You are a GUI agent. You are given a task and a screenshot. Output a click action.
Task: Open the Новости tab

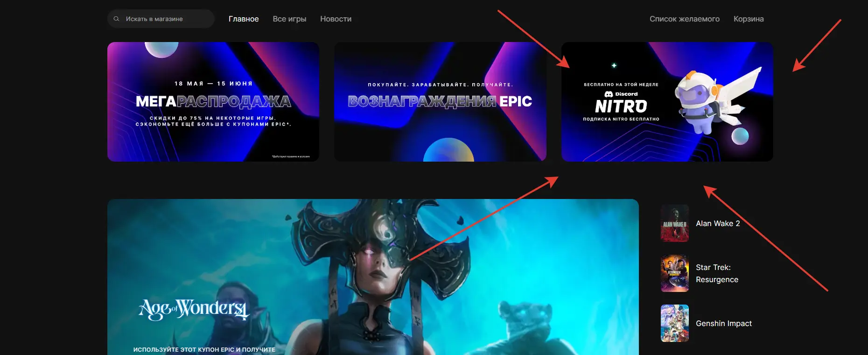(336, 19)
